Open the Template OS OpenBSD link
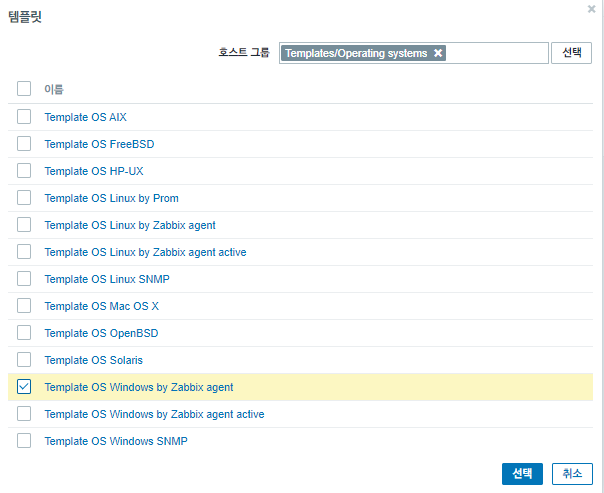 [102, 333]
